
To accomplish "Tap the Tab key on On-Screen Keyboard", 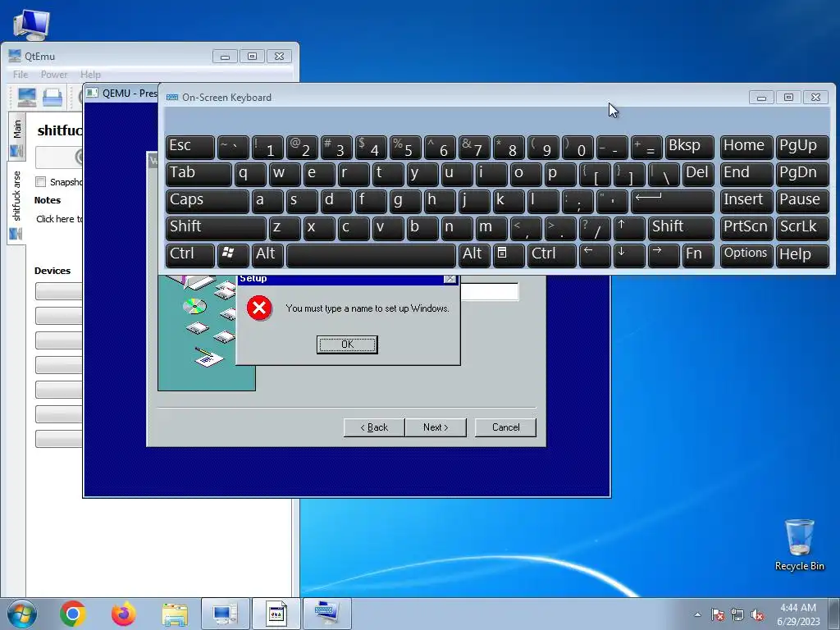I will [199, 174].
